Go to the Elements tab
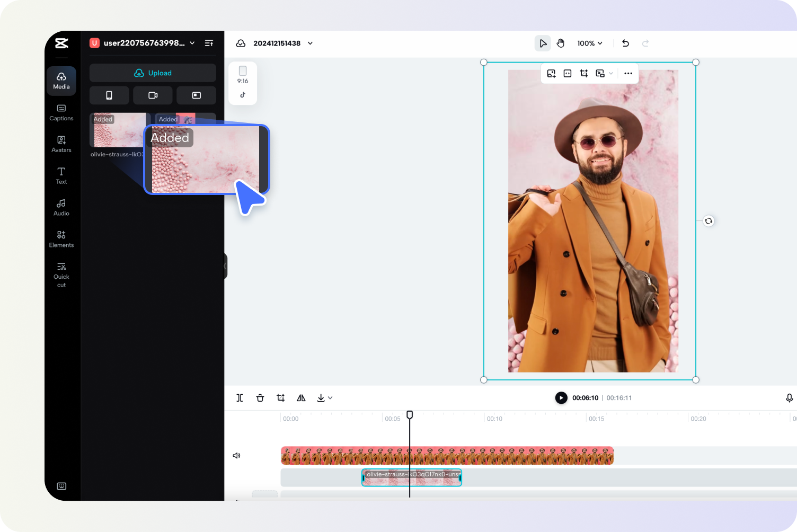 pos(61,240)
